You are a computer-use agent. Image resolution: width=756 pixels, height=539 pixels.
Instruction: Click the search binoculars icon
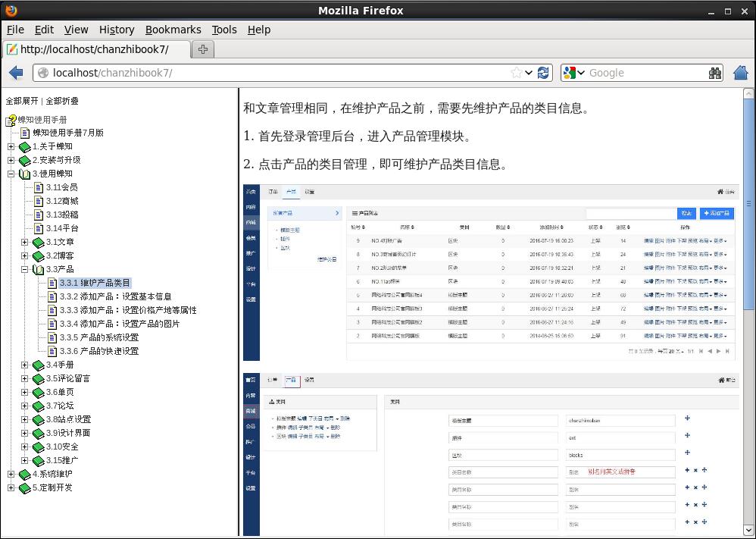pos(715,73)
